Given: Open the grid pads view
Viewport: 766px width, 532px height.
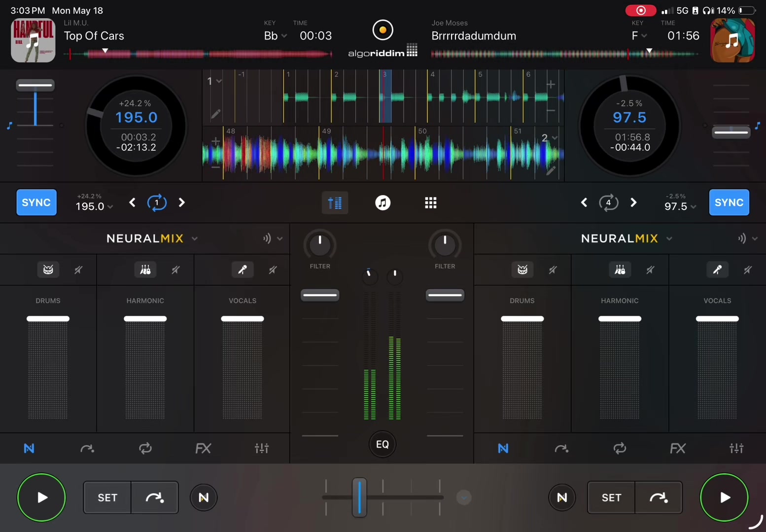Looking at the screenshot, I should click(431, 202).
